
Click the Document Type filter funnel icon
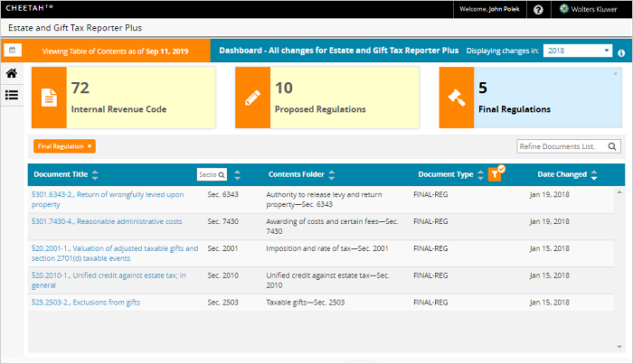(496, 174)
